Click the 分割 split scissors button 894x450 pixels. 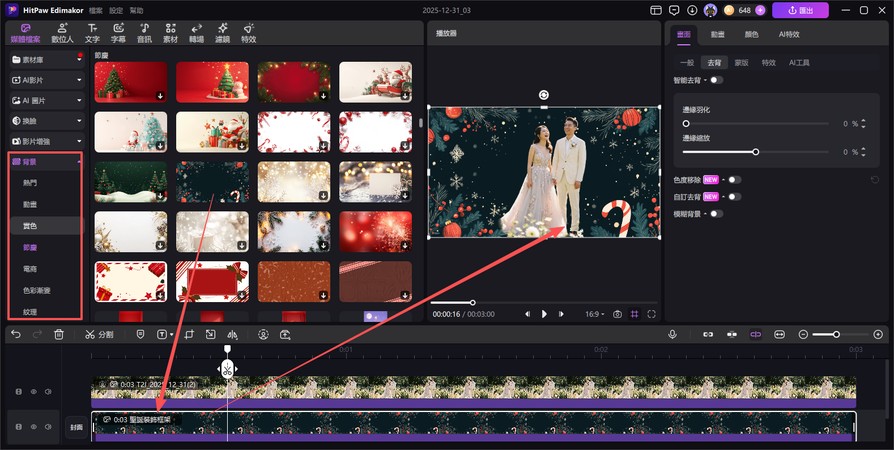pyautogui.click(x=99, y=334)
